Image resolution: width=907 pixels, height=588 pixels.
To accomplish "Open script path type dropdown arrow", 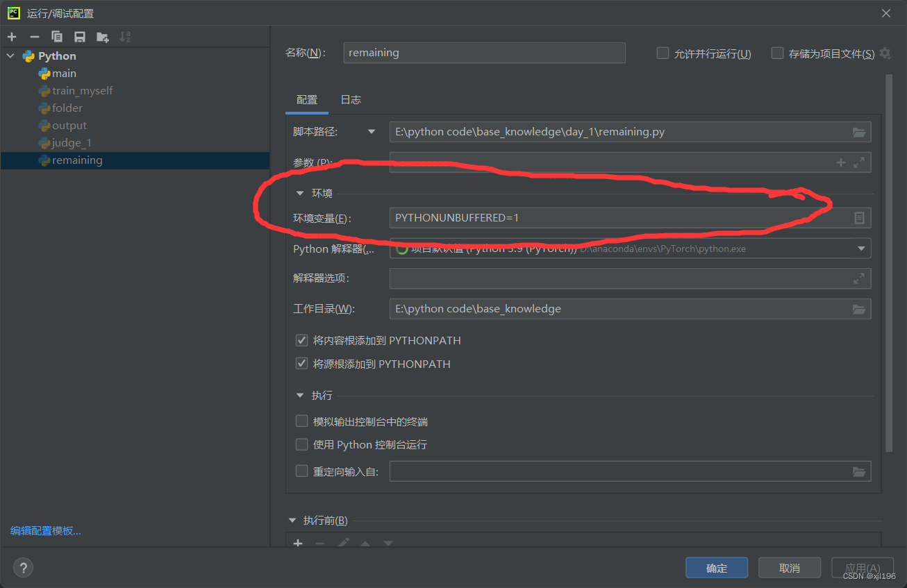I will 372,131.
